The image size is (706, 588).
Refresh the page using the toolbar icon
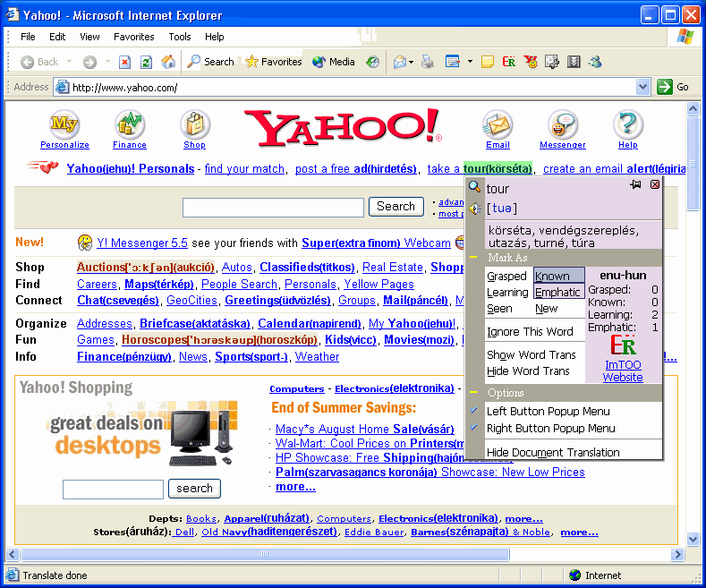click(x=146, y=62)
